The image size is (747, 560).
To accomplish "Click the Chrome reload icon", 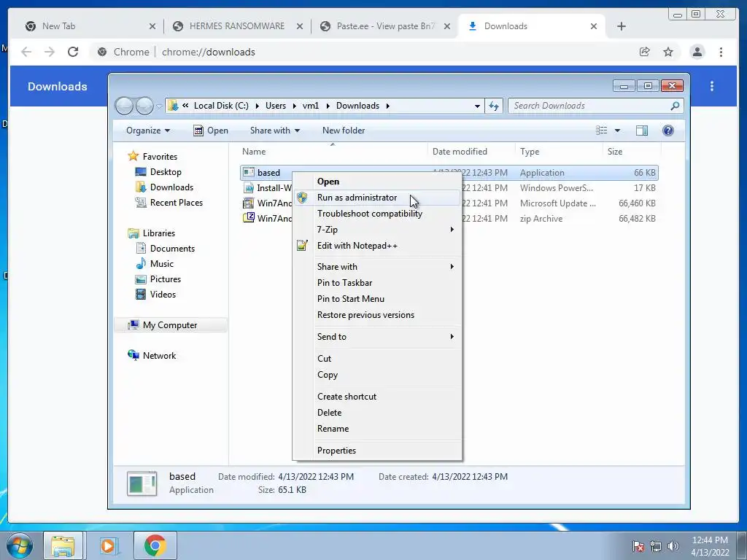I will 73,52.
